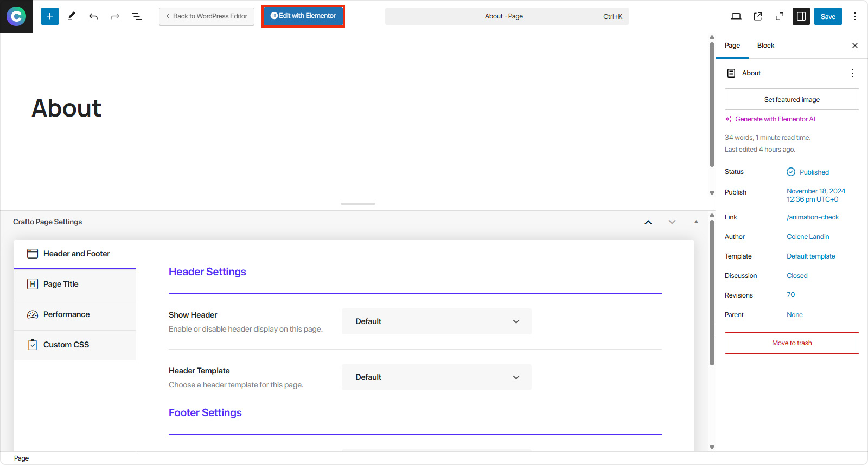868x465 pixels.
Task: Switch to the Block tab
Action: coord(765,46)
